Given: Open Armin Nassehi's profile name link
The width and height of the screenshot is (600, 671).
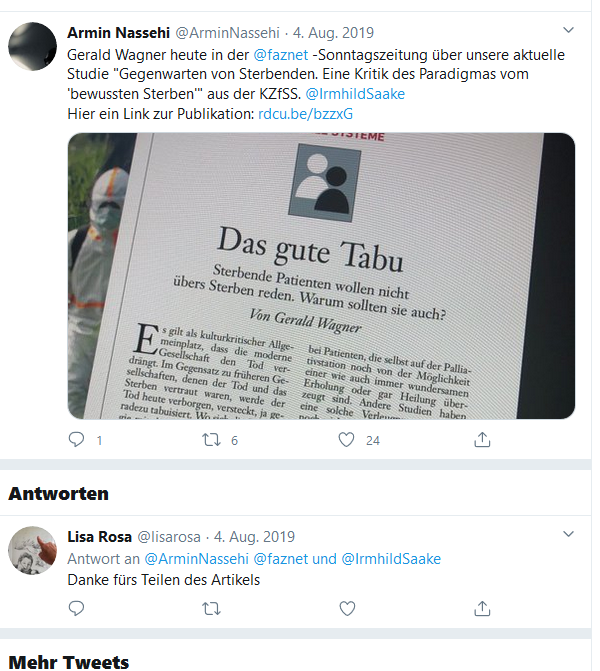Looking at the screenshot, I should point(119,33).
